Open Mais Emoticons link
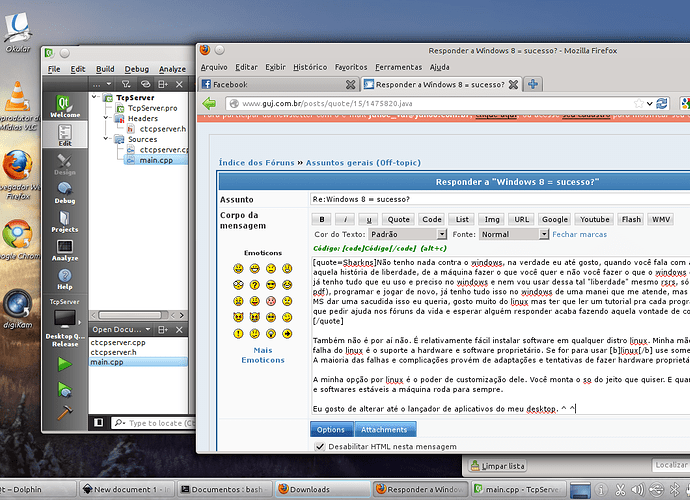Image resolution: width=690 pixels, height=500 pixels. (263, 355)
